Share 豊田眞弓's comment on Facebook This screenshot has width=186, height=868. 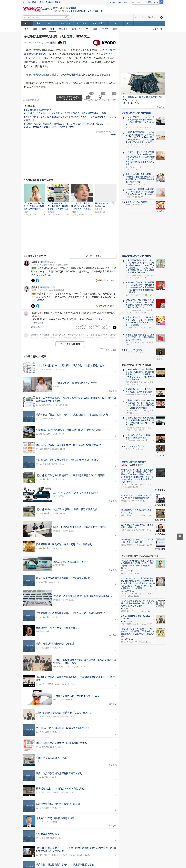click(x=38, y=306)
